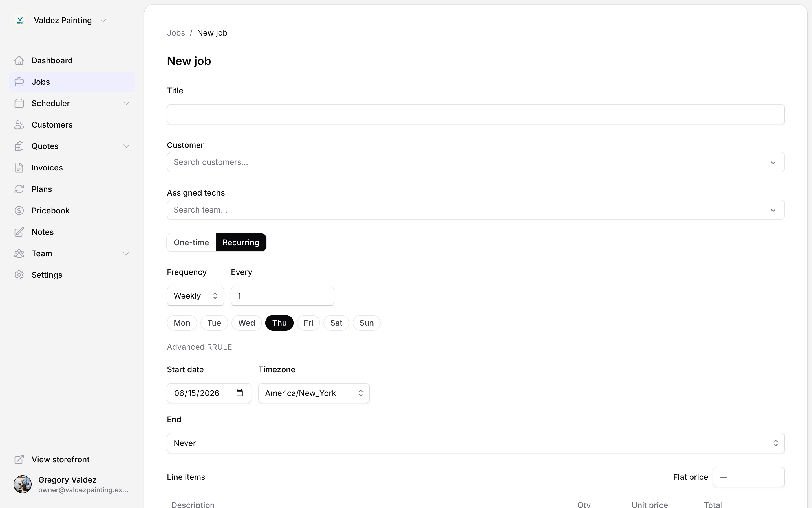812x508 pixels.
Task: Expand the Team submenu chevron
Action: tap(126, 254)
